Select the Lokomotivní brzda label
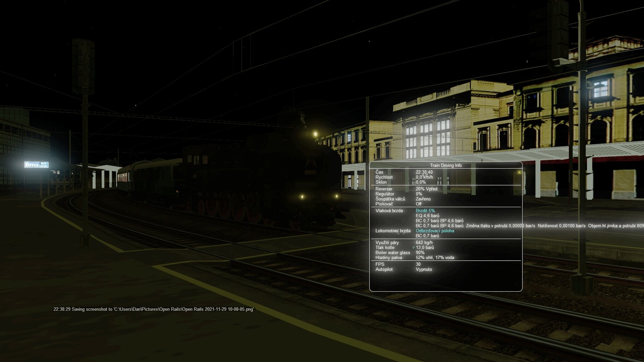The height and width of the screenshot is (362, 644). point(393,231)
